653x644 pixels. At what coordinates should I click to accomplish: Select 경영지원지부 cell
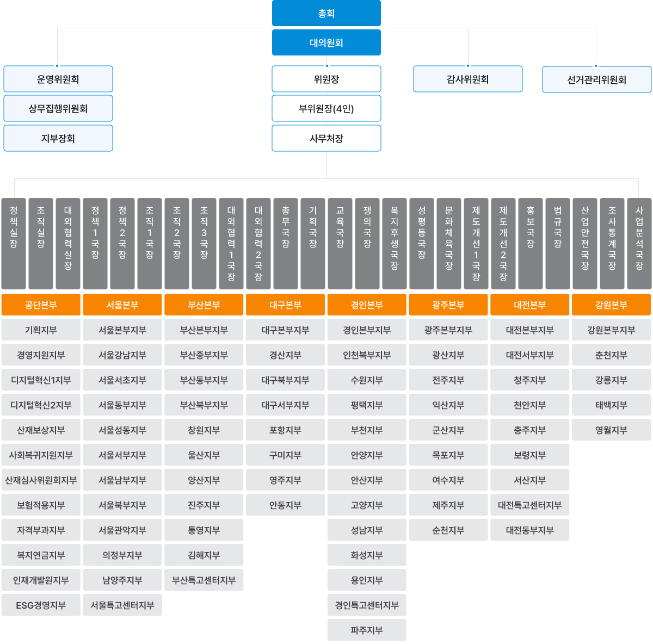coord(41,355)
